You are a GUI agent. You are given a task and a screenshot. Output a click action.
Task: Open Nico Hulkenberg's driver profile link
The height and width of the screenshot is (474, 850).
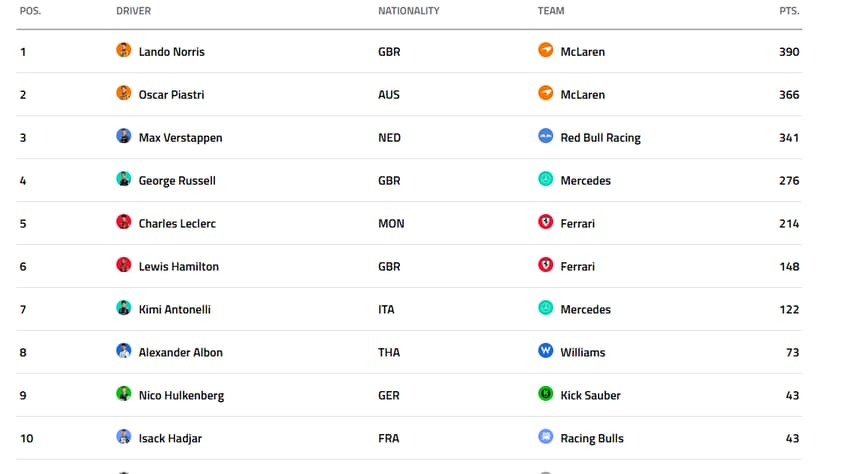(181, 396)
